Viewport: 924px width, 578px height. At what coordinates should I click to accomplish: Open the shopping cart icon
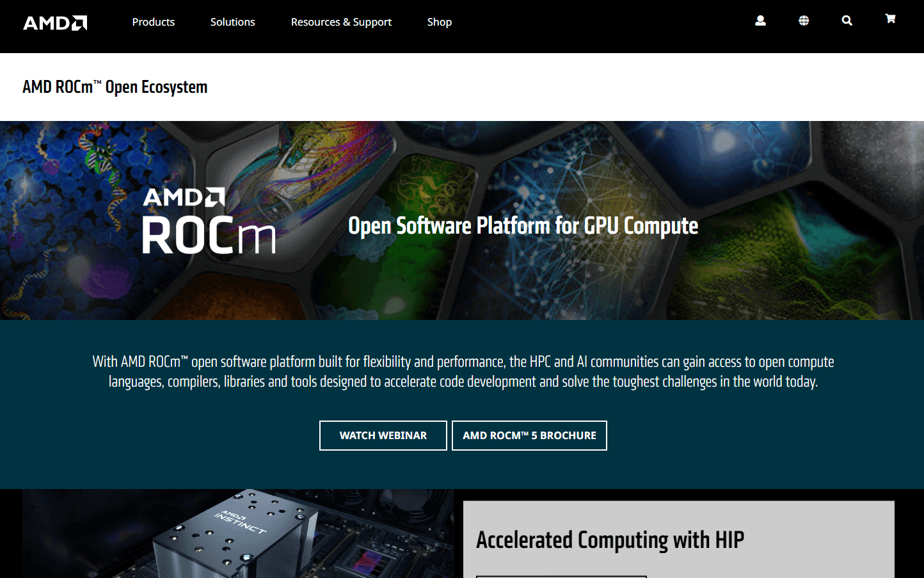pyautogui.click(x=890, y=19)
